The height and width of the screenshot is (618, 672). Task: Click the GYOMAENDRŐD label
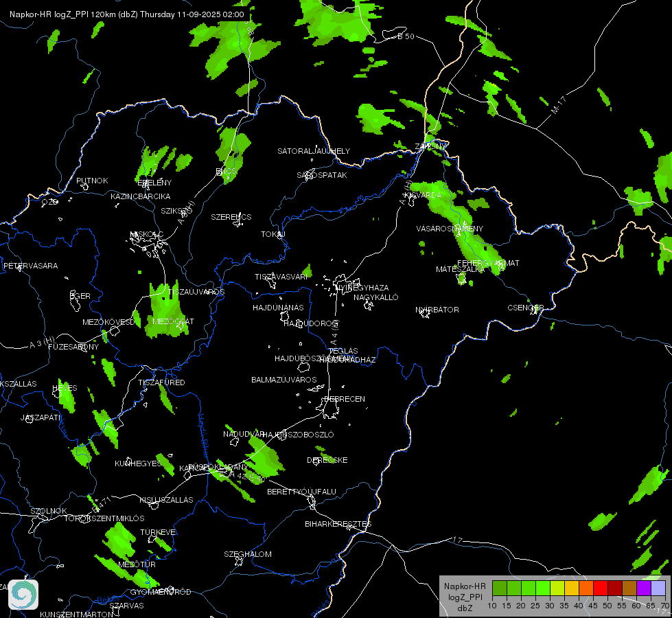161,592
